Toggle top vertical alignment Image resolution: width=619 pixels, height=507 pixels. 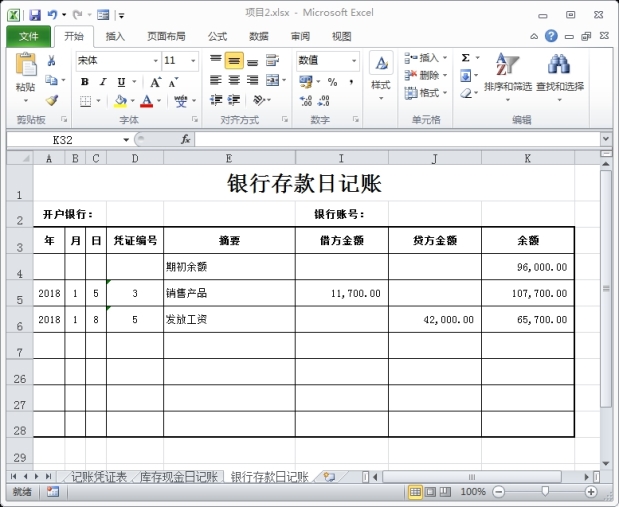coord(216,60)
